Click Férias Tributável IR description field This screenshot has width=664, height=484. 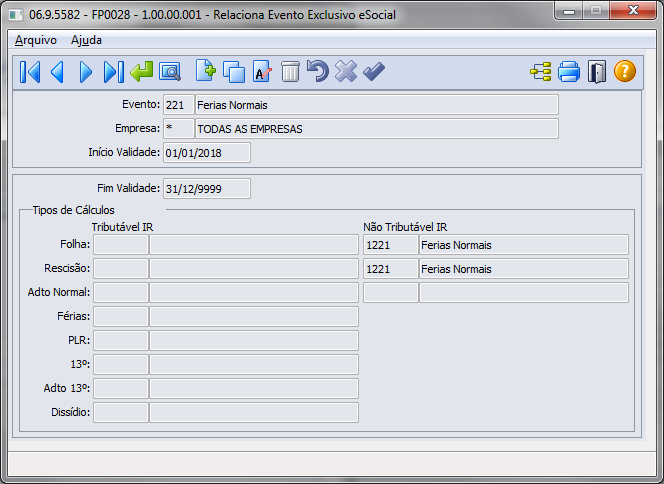pyautogui.click(x=254, y=317)
